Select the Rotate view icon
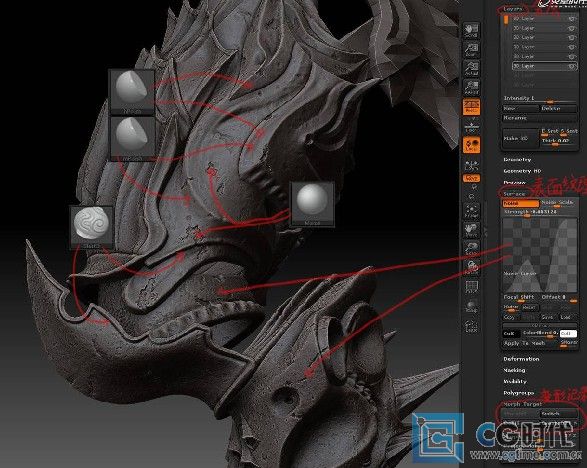The height and width of the screenshot is (468, 587). click(471, 268)
